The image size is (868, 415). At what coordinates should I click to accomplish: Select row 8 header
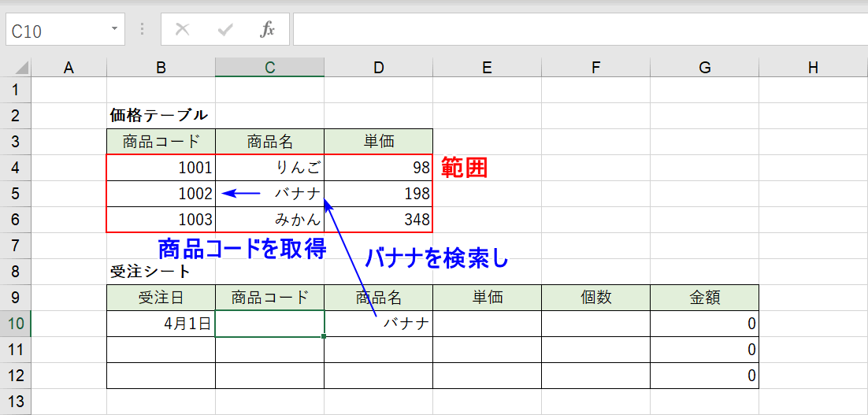pyautogui.click(x=16, y=271)
